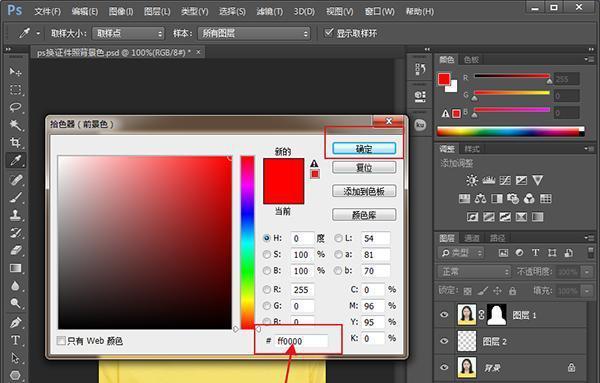The height and width of the screenshot is (383, 600).
Task: Select the Brush tool
Action: point(15,197)
